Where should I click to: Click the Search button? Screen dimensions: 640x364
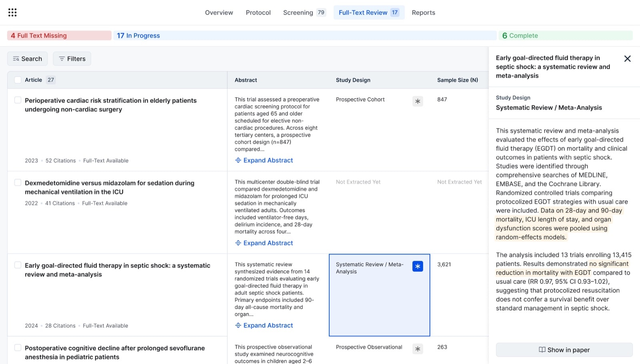point(27,59)
